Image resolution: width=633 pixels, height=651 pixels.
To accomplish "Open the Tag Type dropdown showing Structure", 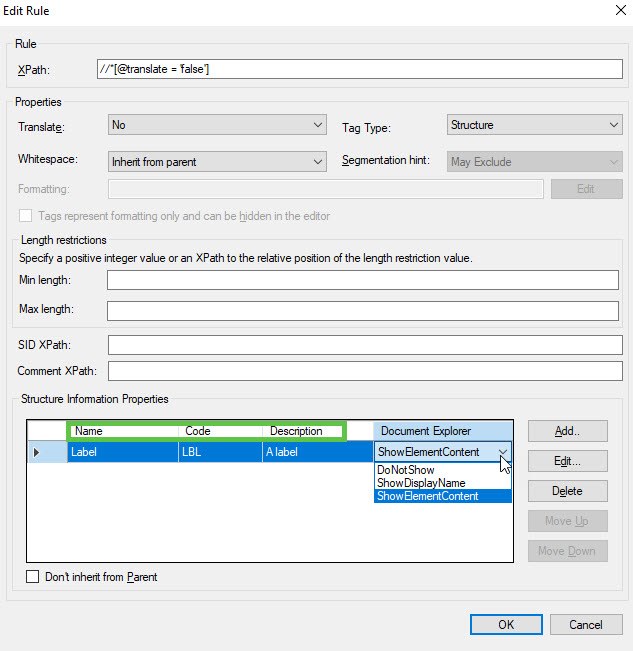I will coord(535,125).
